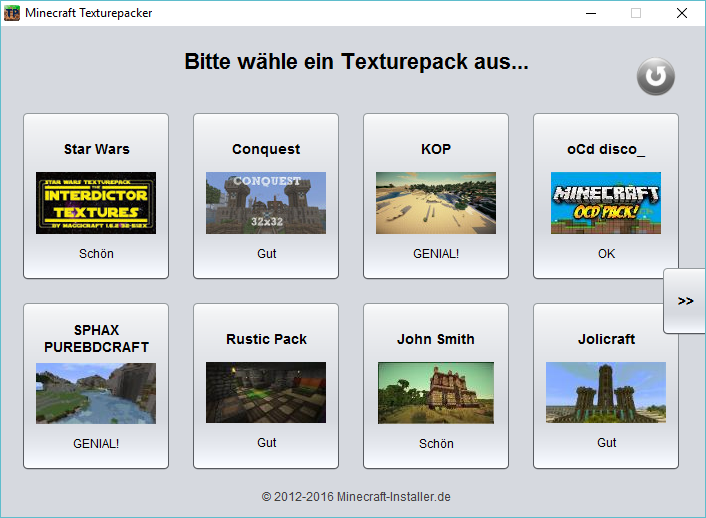
Task: Click the "Gut" rating under Rustic Pack
Action: coord(267,443)
